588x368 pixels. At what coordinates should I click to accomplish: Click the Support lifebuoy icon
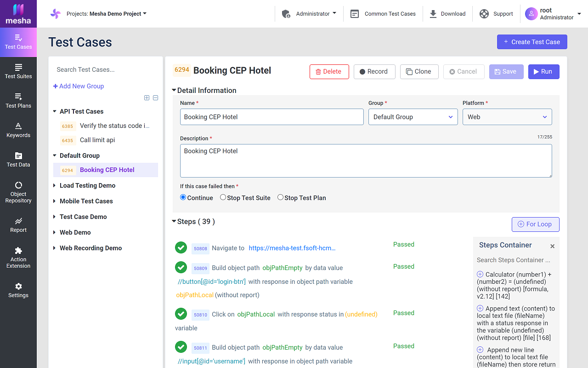coord(484,14)
